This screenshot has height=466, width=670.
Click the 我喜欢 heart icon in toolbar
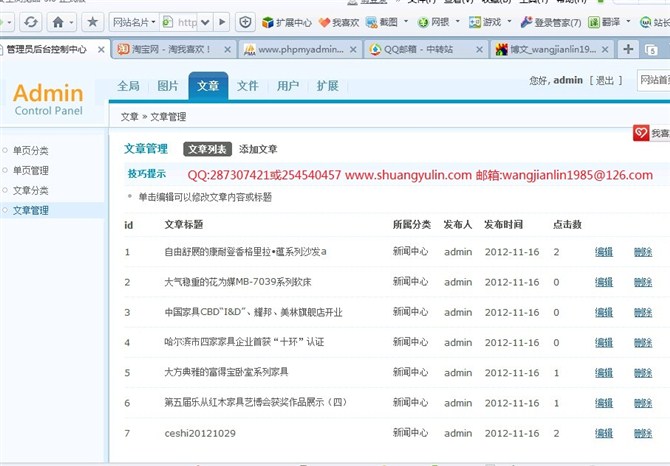tap(340, 22)
